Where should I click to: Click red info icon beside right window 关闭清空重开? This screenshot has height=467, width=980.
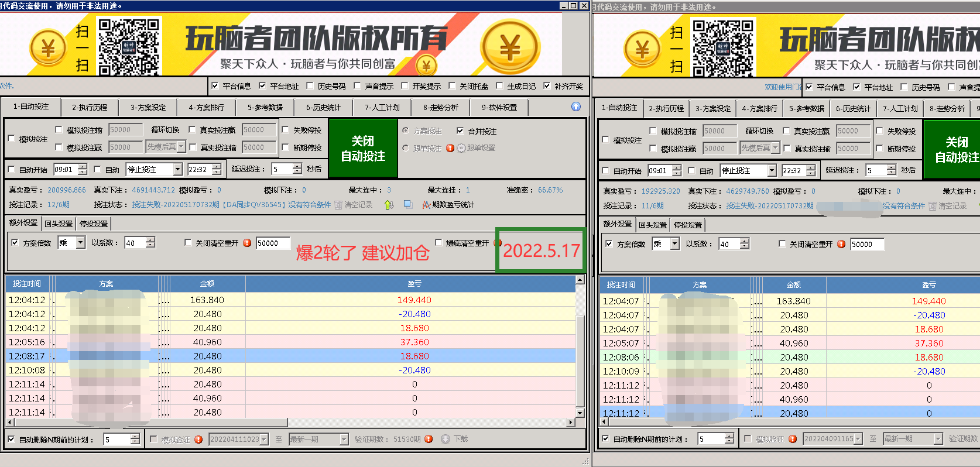[x=841, y=244]
